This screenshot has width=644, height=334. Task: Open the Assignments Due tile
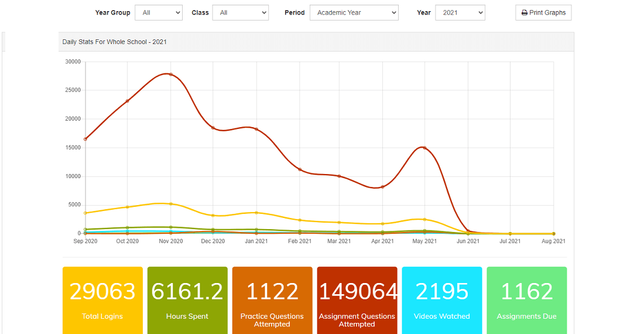526,301
